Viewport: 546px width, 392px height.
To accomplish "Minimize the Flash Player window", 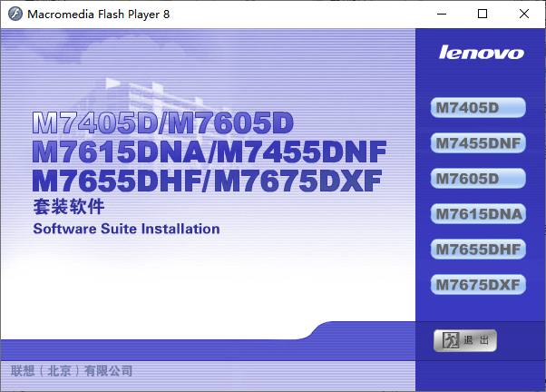I will point(440,15).
